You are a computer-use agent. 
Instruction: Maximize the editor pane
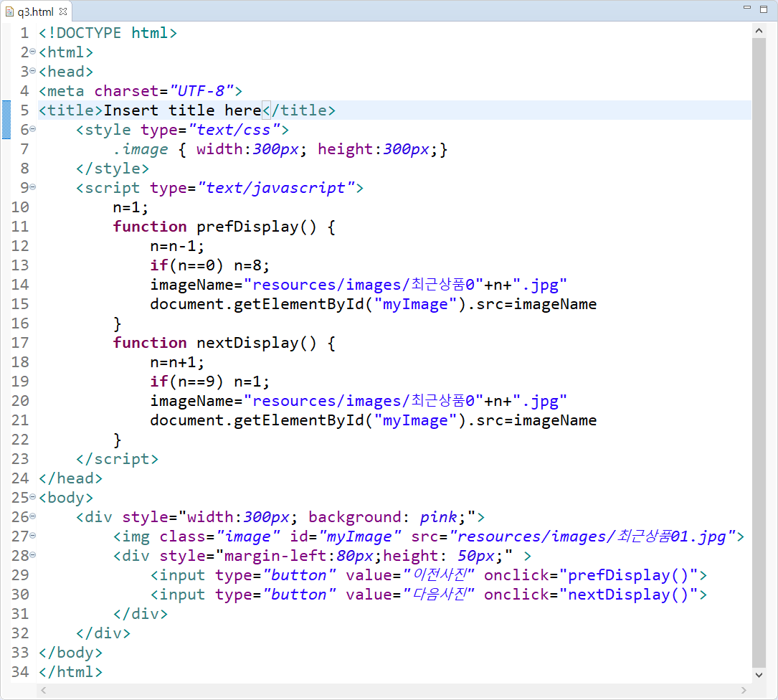click(x=764, y=9)
